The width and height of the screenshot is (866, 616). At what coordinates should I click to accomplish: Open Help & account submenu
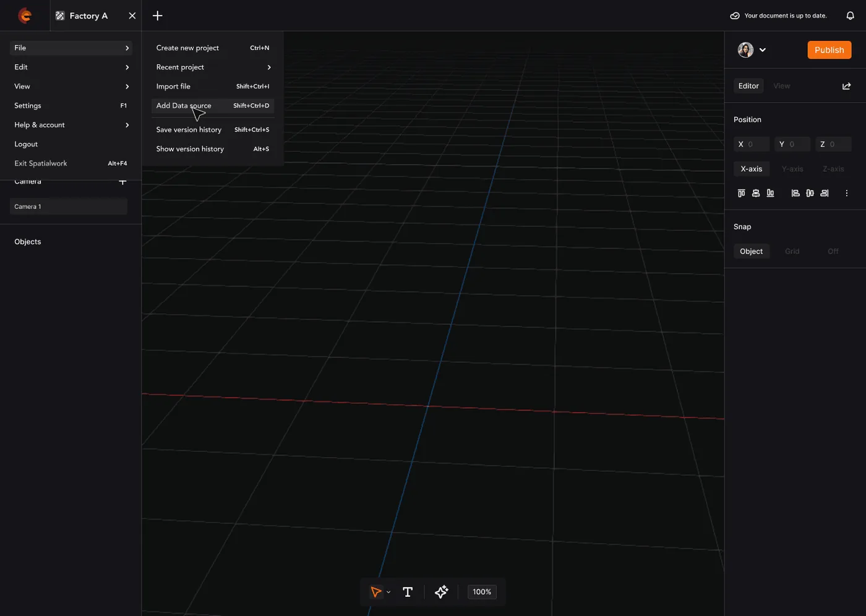tap(71, 125)
